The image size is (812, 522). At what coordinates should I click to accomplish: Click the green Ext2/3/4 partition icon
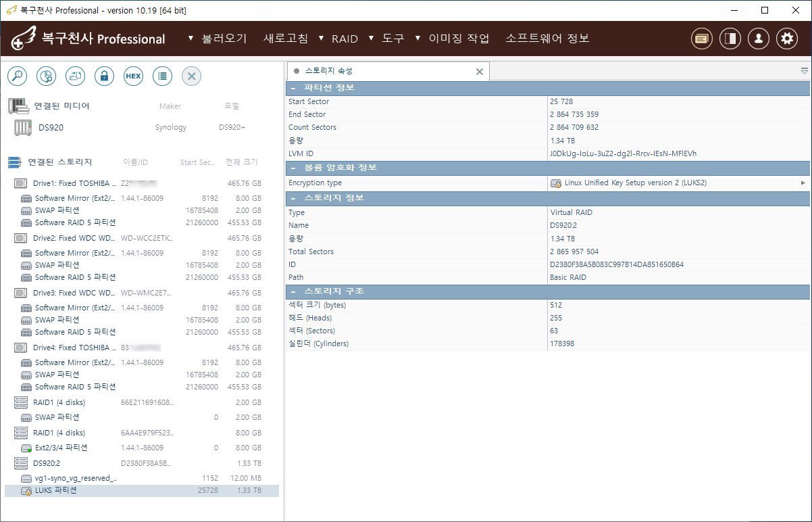coord(26,448)
